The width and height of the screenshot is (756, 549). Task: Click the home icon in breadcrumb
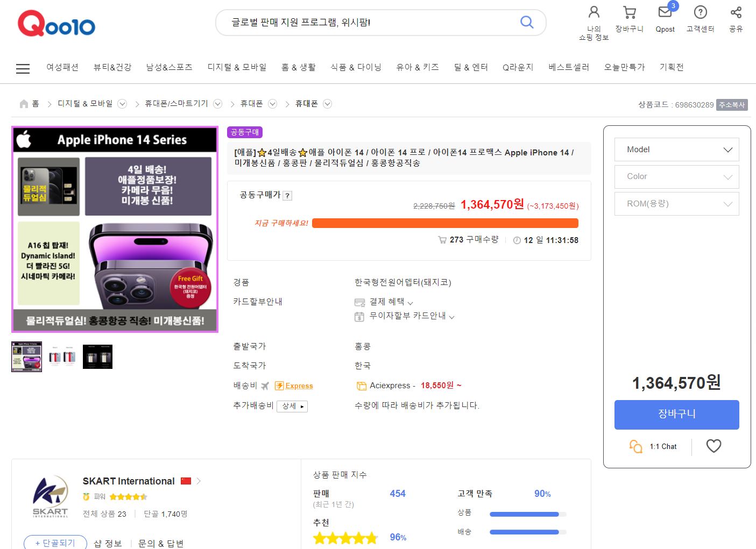[24, 104]
